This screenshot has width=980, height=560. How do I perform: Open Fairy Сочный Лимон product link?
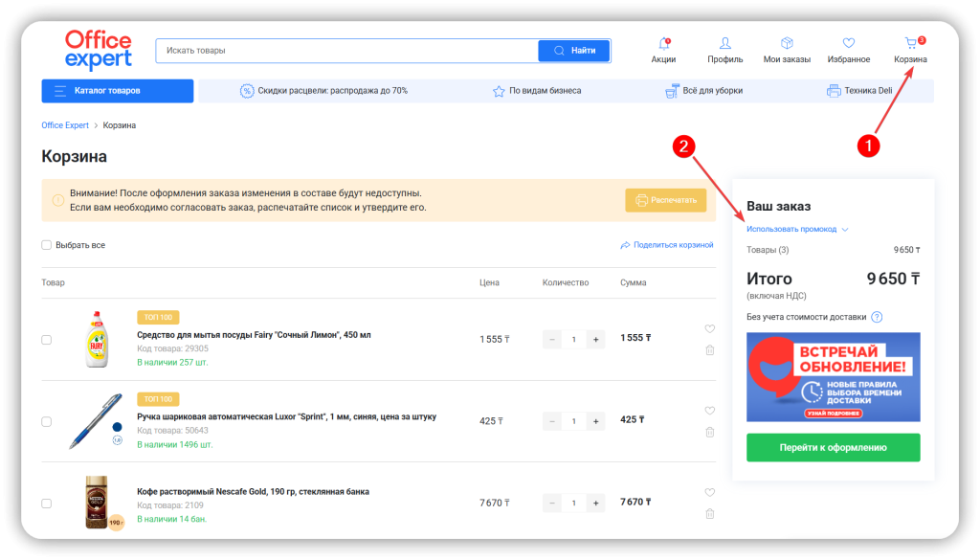[254, 335]
